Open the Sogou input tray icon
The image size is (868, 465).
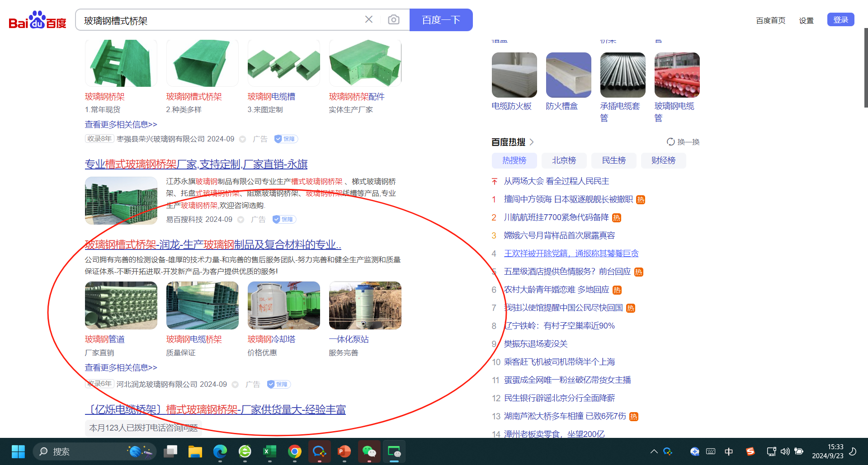point(750,451)
